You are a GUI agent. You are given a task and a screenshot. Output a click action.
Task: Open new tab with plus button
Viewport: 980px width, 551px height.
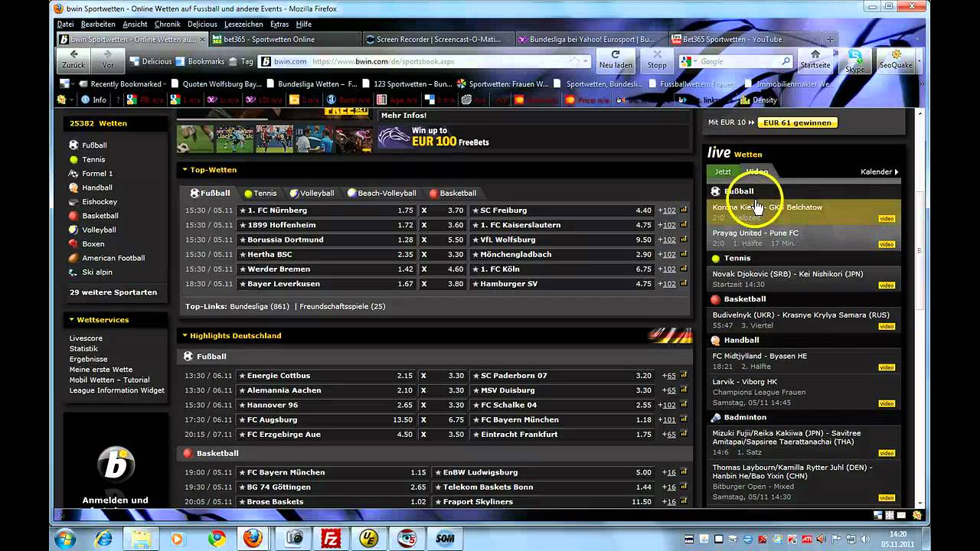[830, 39]
